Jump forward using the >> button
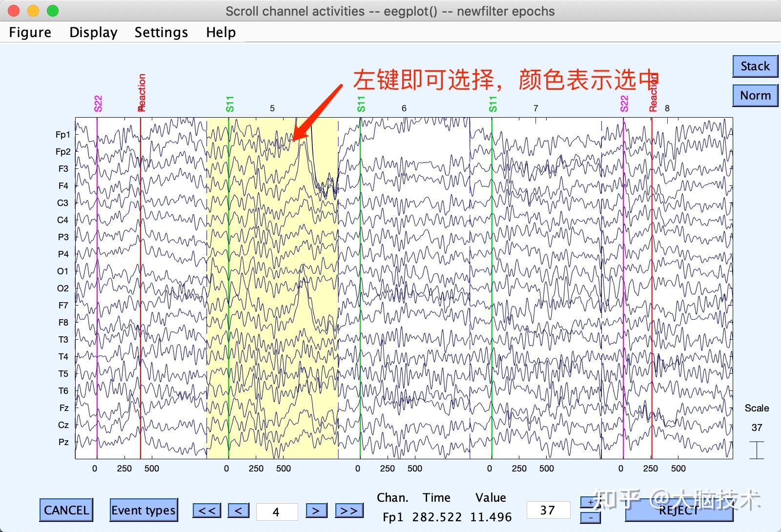 [349, 510]
